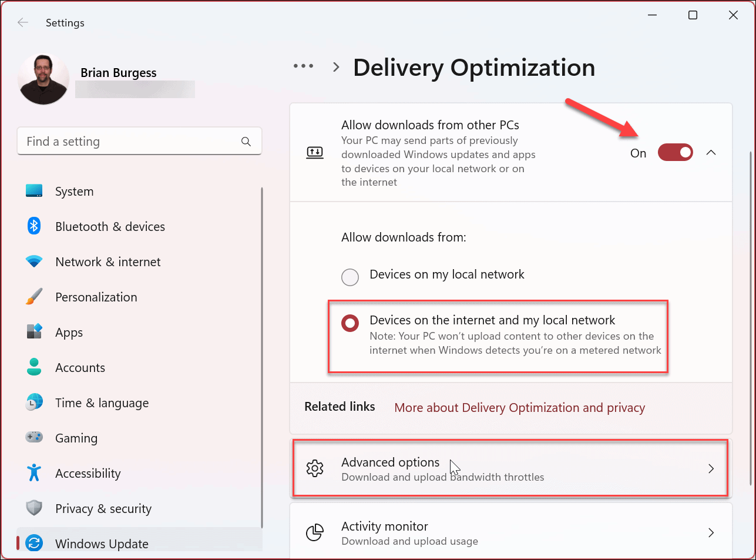Click the Accessibility figure icon
This screenshot has height=560, width=756.
34,473
